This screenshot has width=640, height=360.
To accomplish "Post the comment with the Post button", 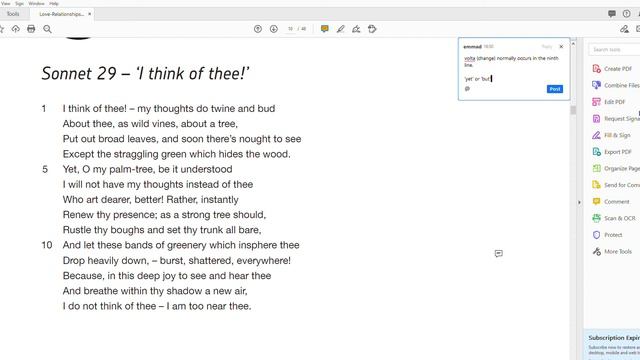I will [555, 89].
